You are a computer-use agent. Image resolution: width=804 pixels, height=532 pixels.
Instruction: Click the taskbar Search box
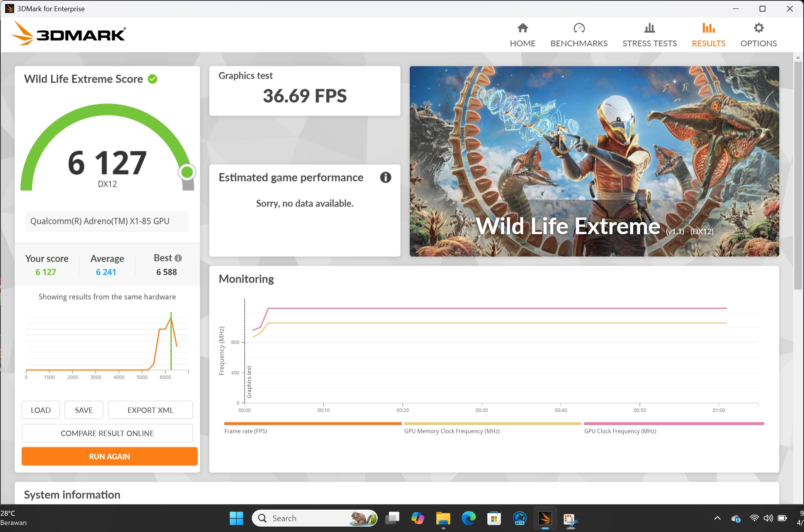point(315,518)
